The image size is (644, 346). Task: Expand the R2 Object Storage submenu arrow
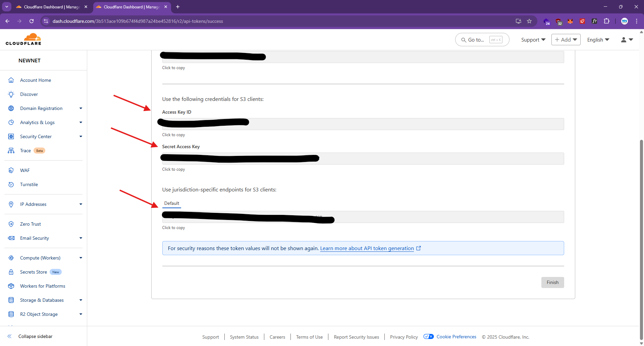click(x=81, y=314)
